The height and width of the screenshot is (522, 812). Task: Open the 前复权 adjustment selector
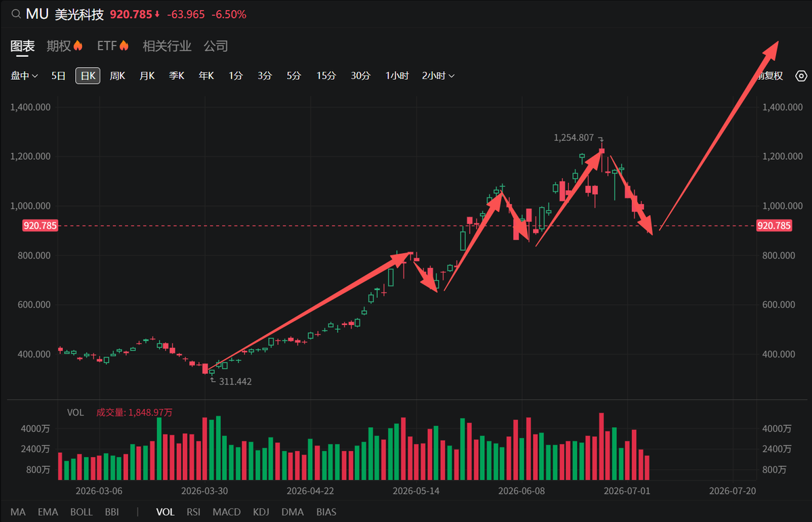click(769, 76)
